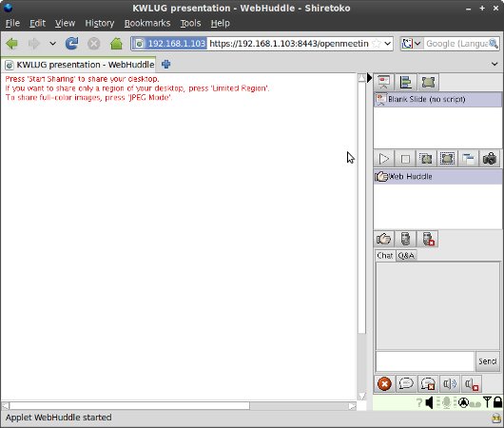Click the vertical scrollbar up arrow
This screenshot has height=428, width=504.
coord(362,77)
